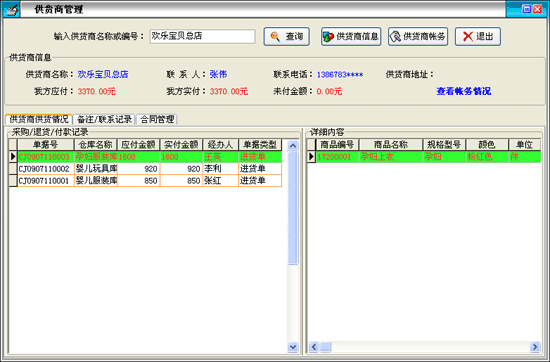Image resolution: width=550 pixels, height=362 pixels.
Task: Click the red X 退出 icon
Action: [468, 36]
